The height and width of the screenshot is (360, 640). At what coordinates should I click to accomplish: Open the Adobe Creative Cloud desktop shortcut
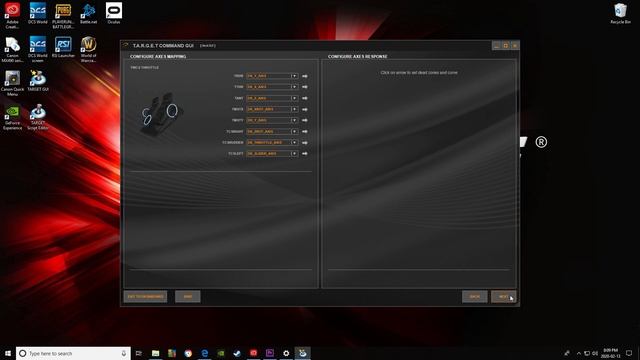tap(12, 16)
